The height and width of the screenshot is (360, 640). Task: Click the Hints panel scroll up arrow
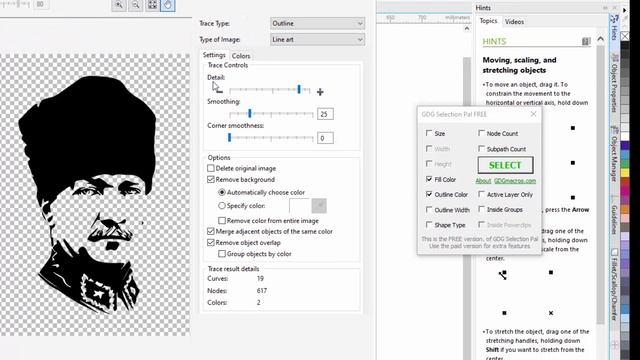pyautogui.click(x=600, y=39)
